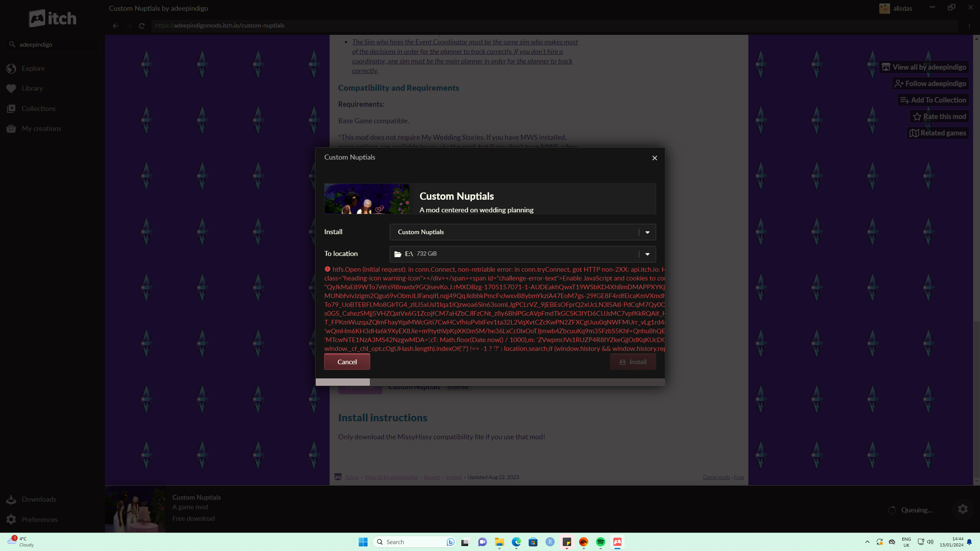
Task: Expand the Install upload dropdown
Action: 647,232
